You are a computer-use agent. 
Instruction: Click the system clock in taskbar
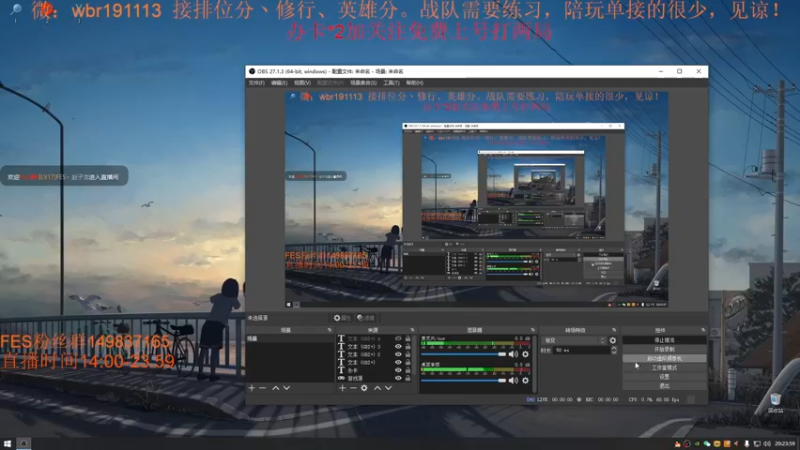pos(785,444)
